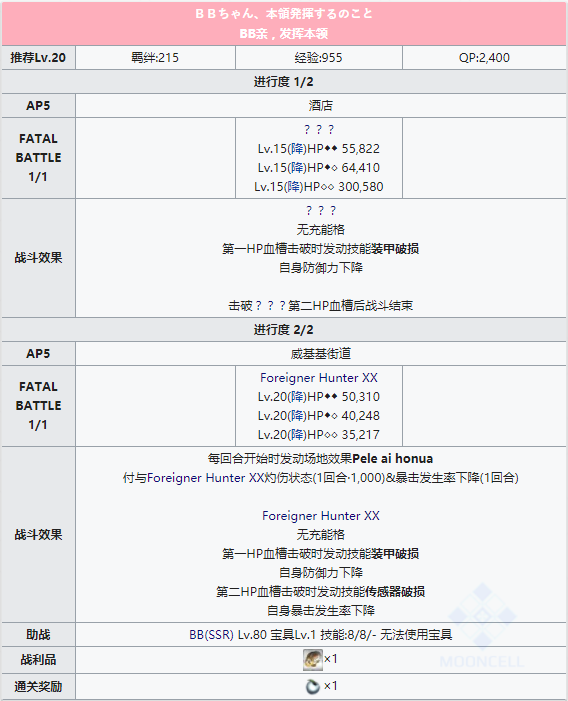Click the line 击破？？？第二HP血槽后战斗结束
Viewport: 568px width, 701px height.
pyautogui.click(x=320, y=306)
